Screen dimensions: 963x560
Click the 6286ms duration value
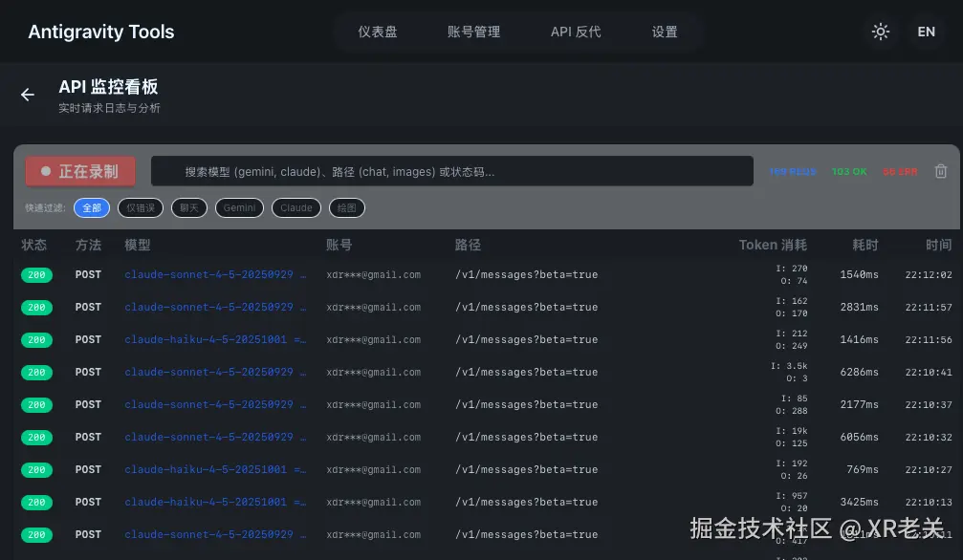pos(859,372)
